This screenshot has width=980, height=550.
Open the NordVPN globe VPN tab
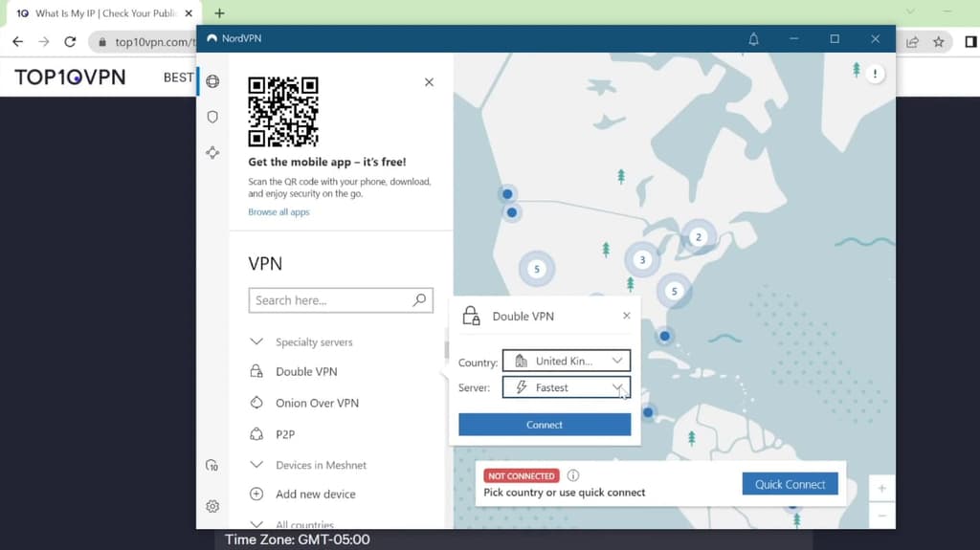(x=212, y=81)
